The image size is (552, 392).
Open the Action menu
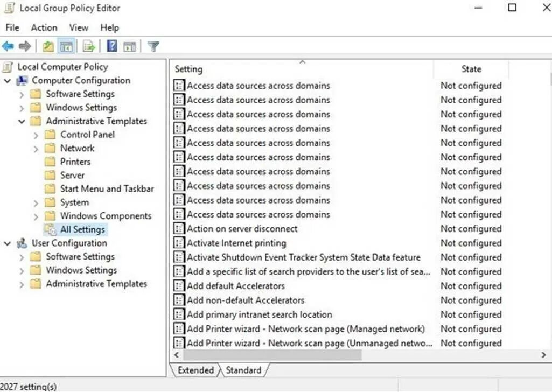tap(44, 27)
